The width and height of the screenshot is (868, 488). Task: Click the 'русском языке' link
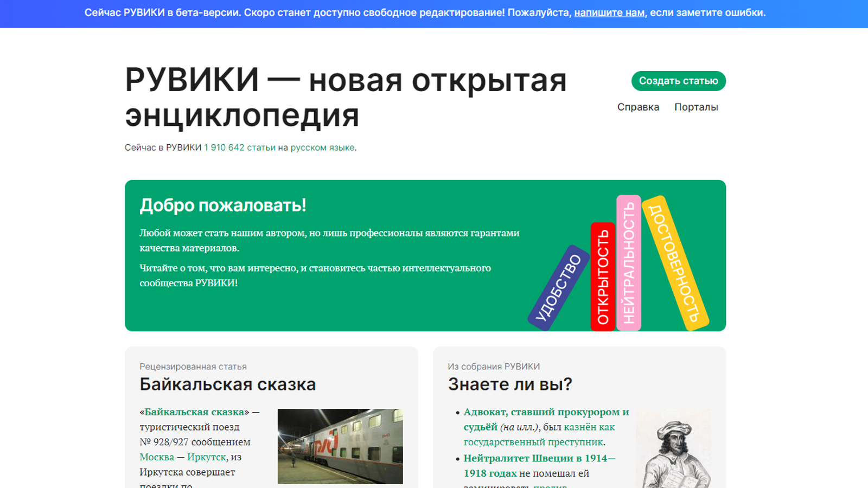point(322,147)
